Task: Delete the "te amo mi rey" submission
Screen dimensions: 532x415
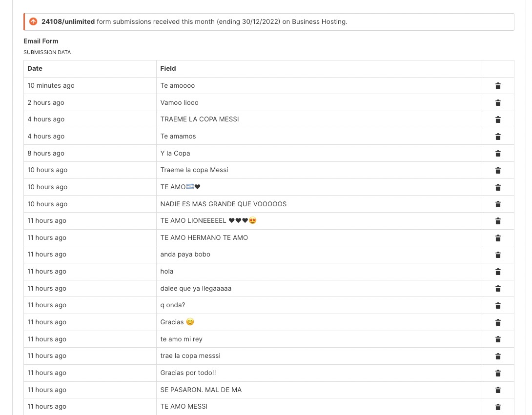Action: pyautogui.click(x=498, y=339)
